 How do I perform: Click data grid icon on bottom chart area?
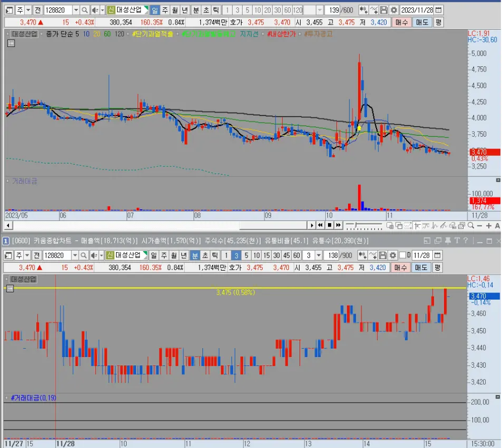10,288
